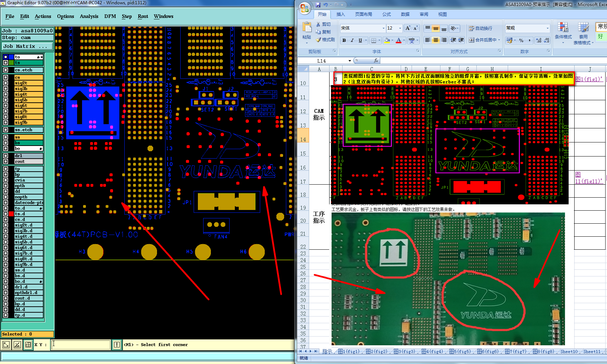Click the Cut scissors icon
Viewport: 607px width, 364px height.
tap(318, 24)
